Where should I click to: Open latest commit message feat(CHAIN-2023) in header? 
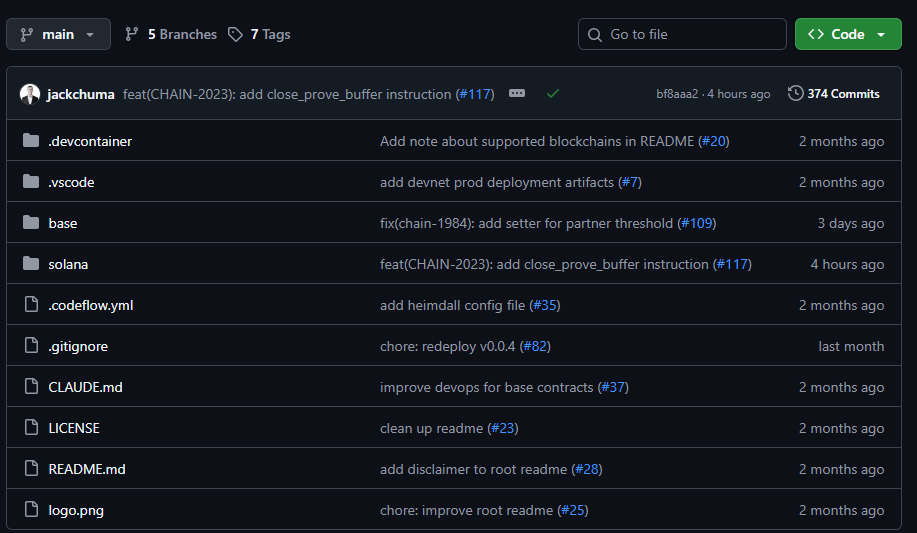(x=287, y=94)
